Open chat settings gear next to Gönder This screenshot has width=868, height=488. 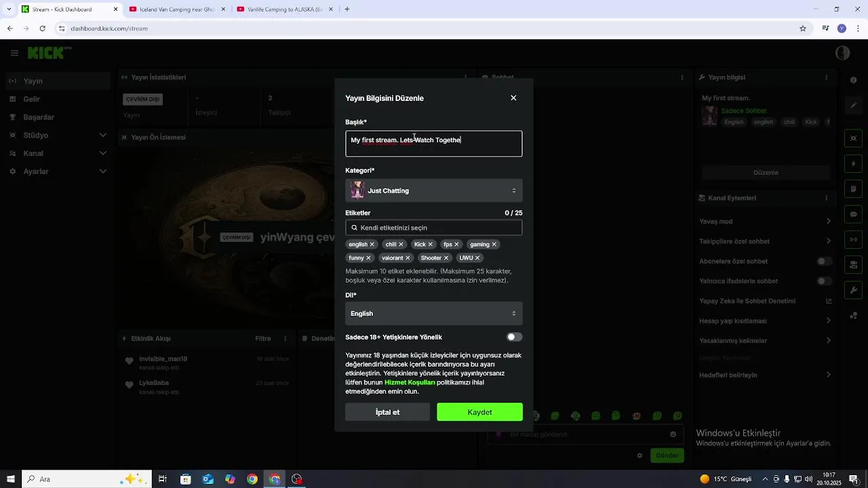[x=639, y=455]
